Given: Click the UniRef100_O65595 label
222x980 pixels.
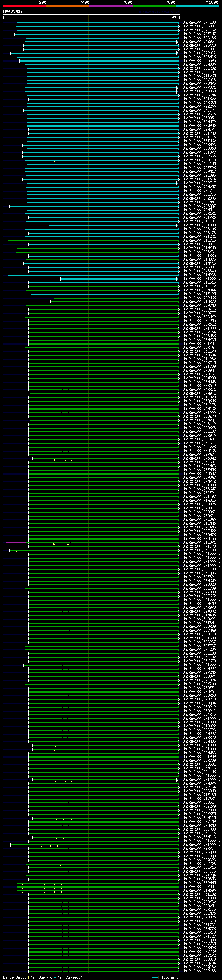Looking at the screenshot, I should (x=199, y=60).
